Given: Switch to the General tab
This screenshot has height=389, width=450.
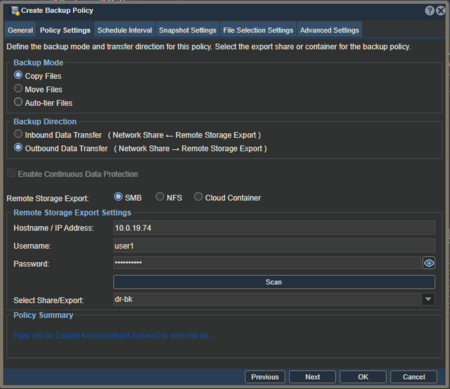Looking at the screenshot, I should (20, 30).
